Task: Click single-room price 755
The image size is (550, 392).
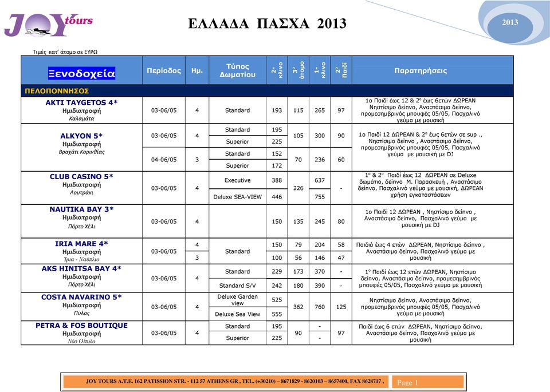Action: coord(320,197)
